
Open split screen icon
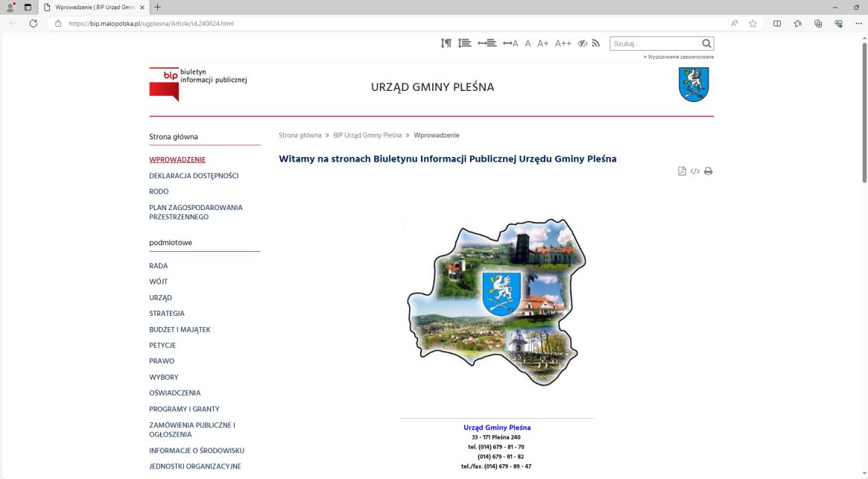[777, 23]
